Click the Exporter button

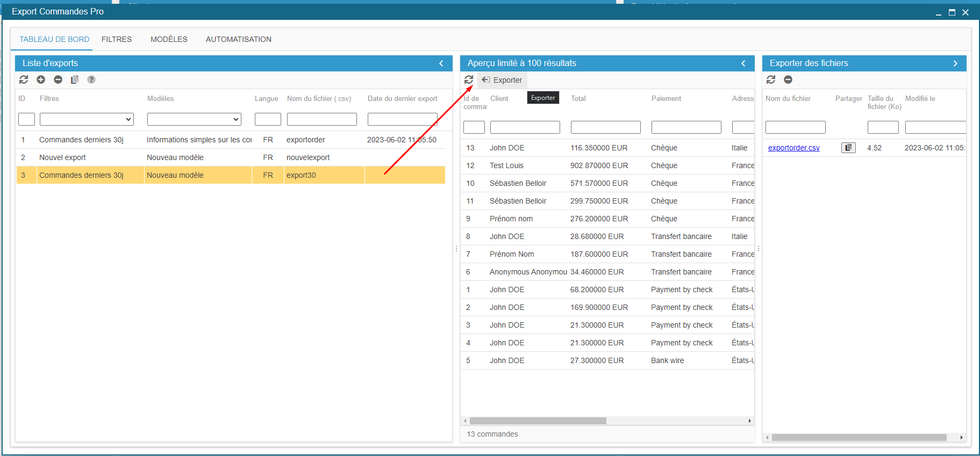click(502, 80)
